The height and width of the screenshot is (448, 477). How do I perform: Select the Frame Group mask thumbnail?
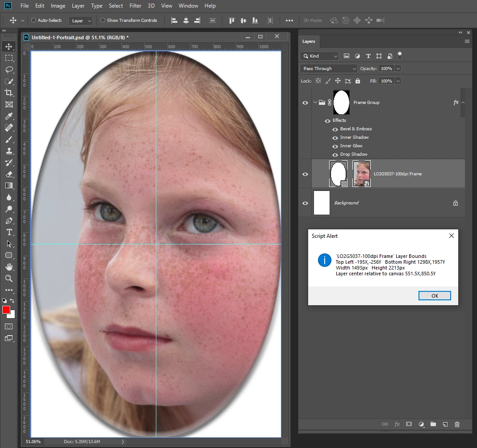pyautogui.click(x=341, y=103)
